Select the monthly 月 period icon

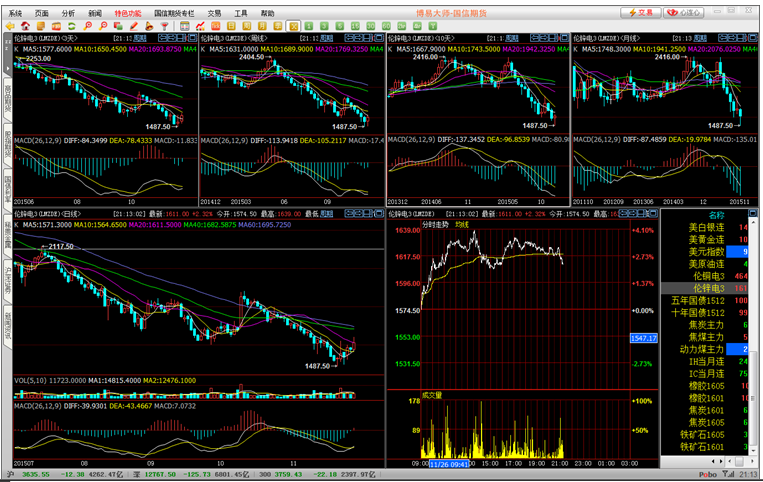[x=262, y=26]
